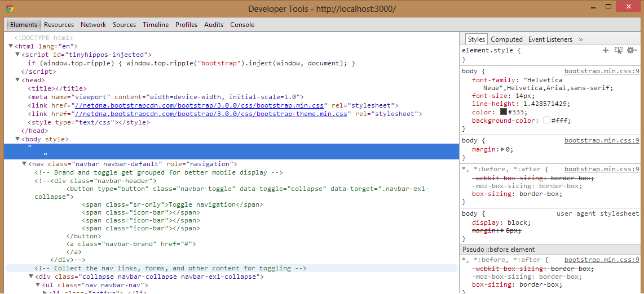Screen dimensions: 644x294
Task: Click the closing </head> tag line
Action: point(34,131)
